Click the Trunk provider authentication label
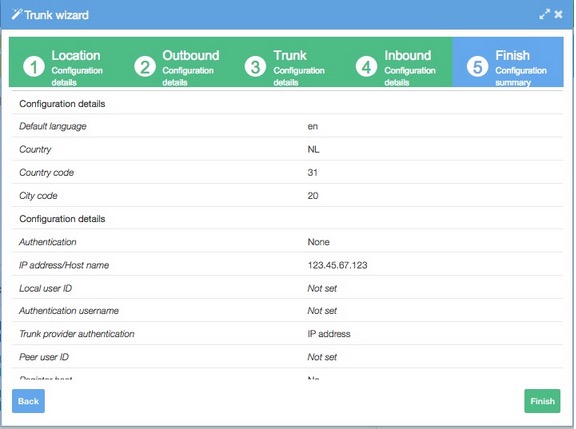576x429 pixels. (77, 334)
